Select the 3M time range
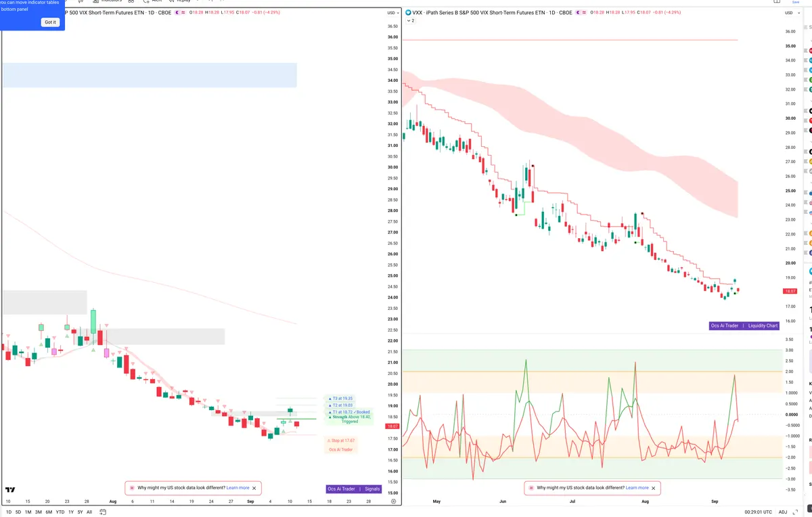 (38, 512)
